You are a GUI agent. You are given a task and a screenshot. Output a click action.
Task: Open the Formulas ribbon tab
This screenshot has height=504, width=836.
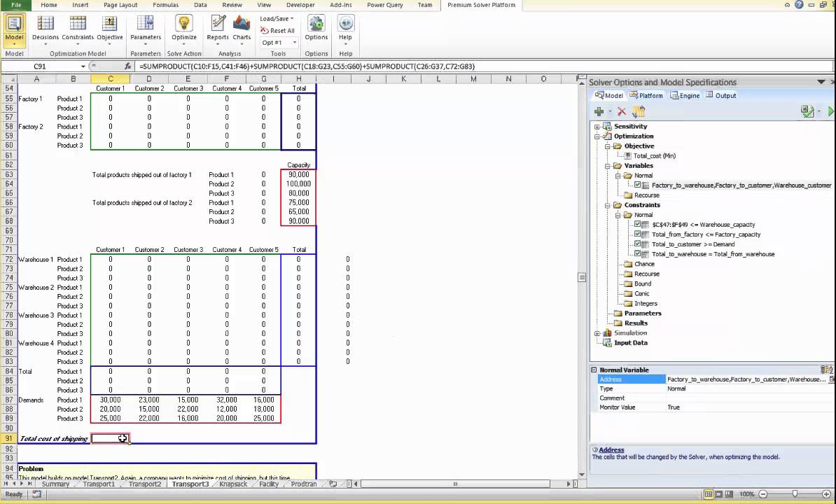[x=165, y=5]
